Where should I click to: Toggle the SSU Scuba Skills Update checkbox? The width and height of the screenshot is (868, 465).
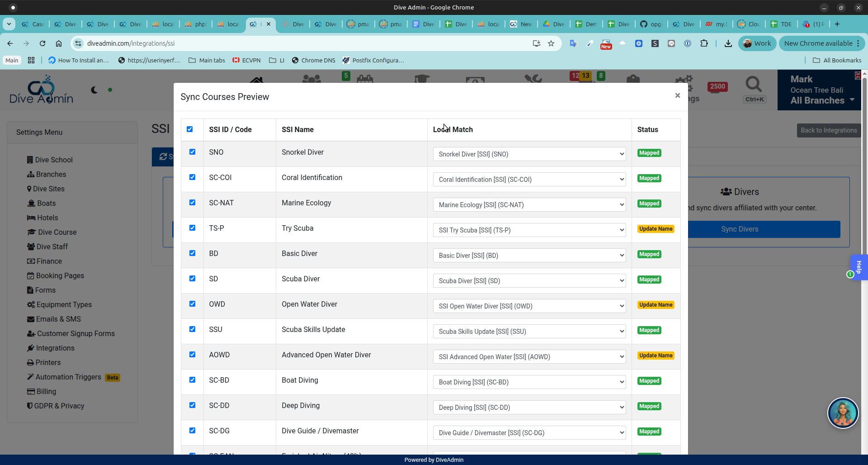coord(193,329)
